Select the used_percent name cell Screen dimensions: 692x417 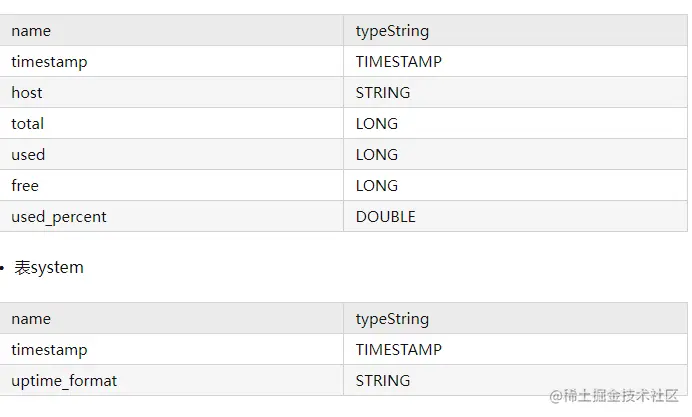coord(59,217)
